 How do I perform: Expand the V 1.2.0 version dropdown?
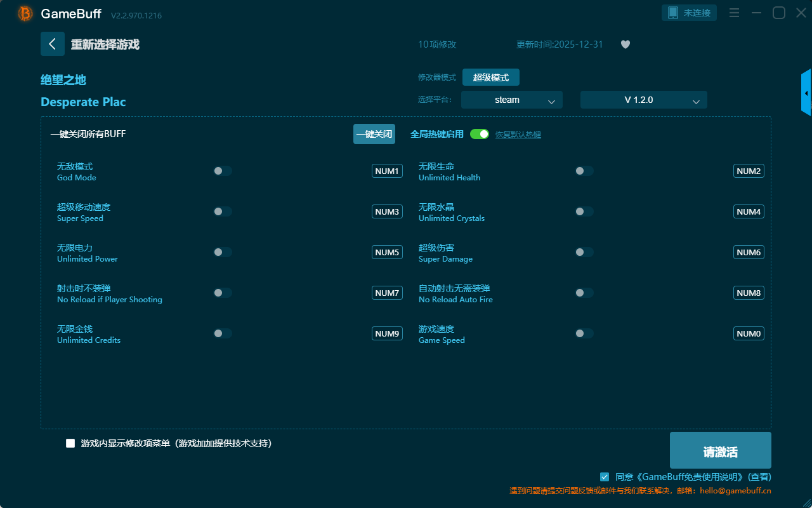[643, 100]
